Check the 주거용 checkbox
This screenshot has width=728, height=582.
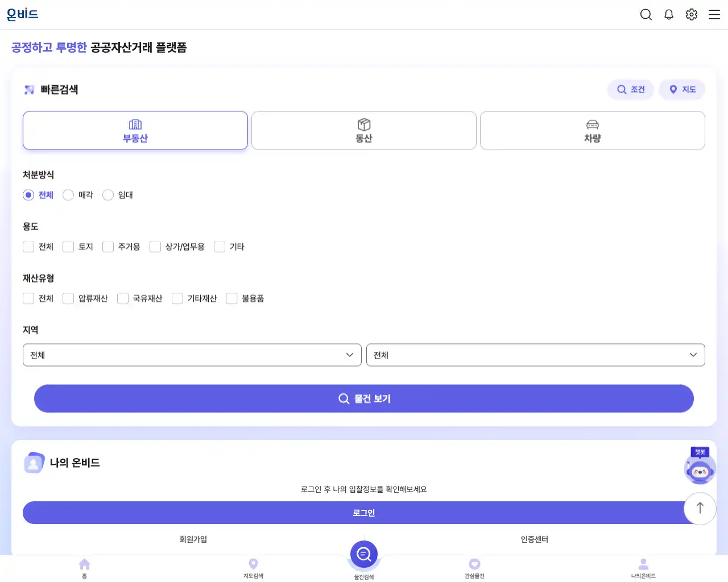coord(108,247)
